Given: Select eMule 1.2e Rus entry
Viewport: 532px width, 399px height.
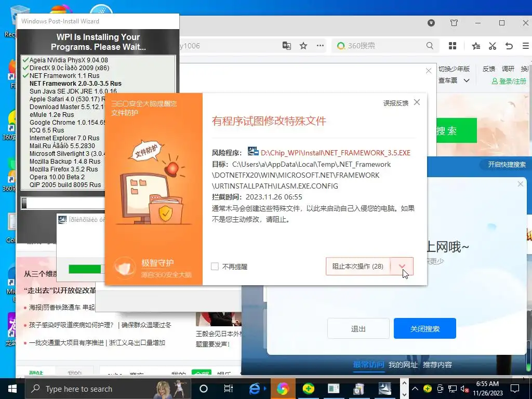Looking at the screenshot, I should click(51, 115).
